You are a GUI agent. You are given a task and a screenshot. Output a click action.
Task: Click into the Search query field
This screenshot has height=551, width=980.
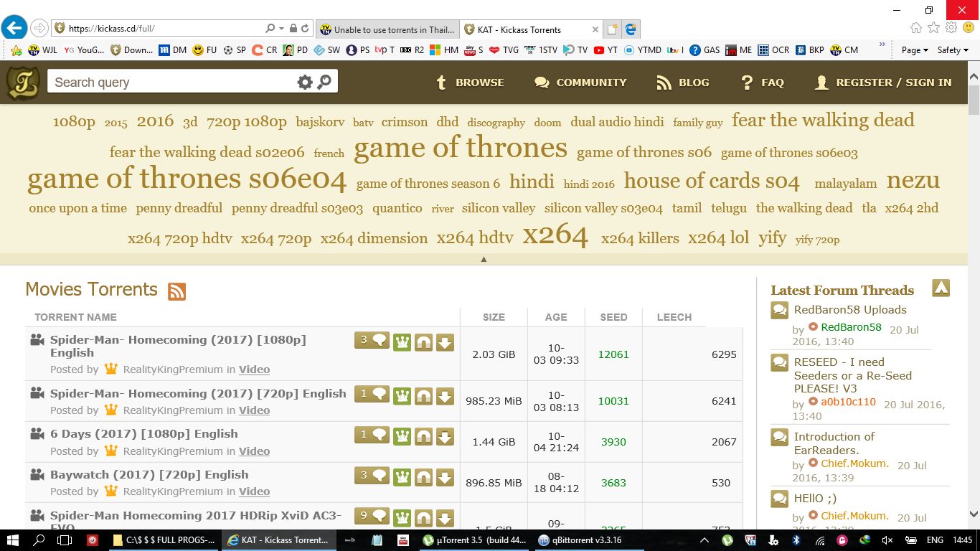pyautogui.click(x=172, y=83)
